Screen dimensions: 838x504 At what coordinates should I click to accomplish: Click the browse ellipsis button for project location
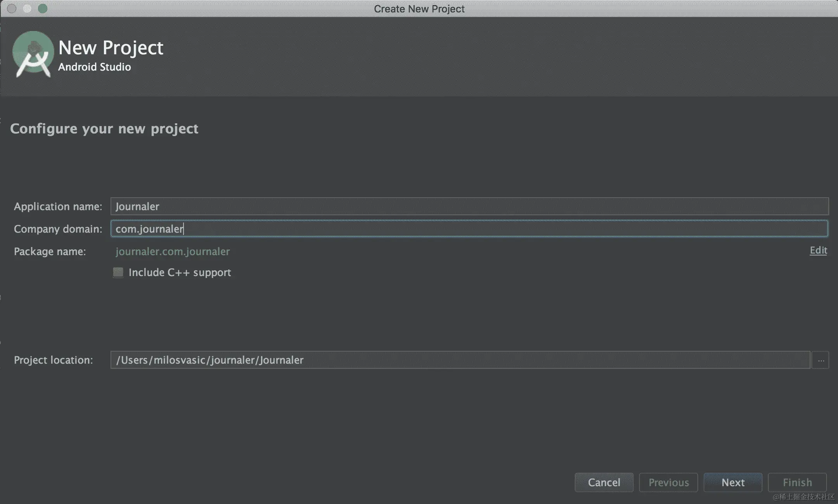point(821,360)
